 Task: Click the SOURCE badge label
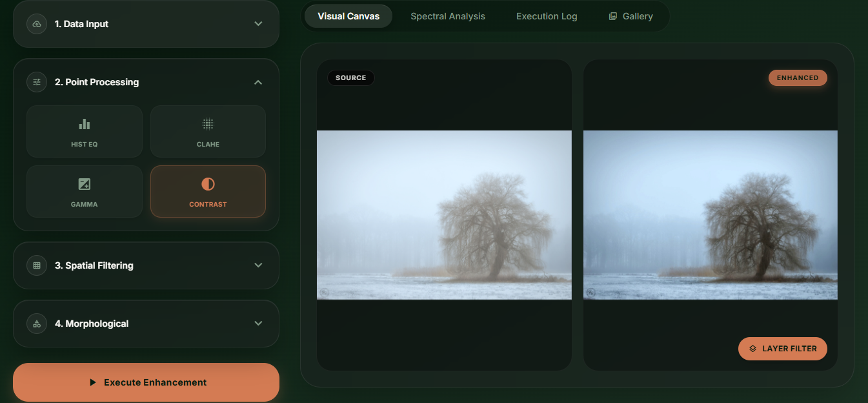click(x=351, y=78)
